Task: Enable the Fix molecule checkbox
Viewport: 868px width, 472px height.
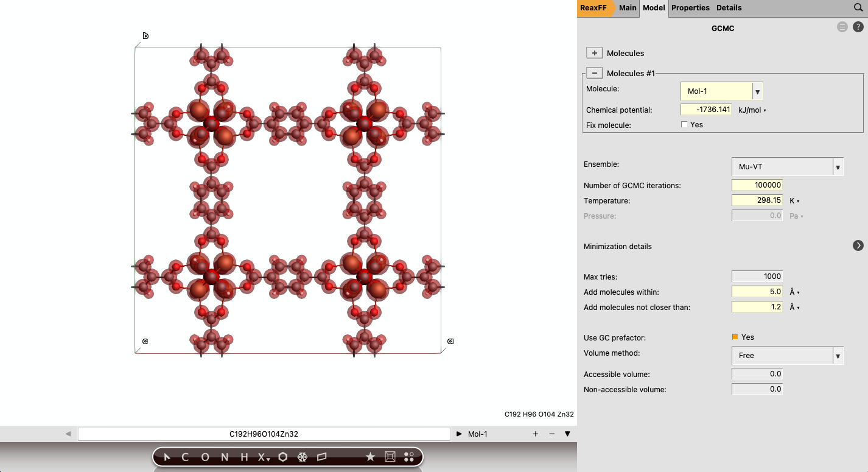Action: pyautogui.click(x=684, y=124)
